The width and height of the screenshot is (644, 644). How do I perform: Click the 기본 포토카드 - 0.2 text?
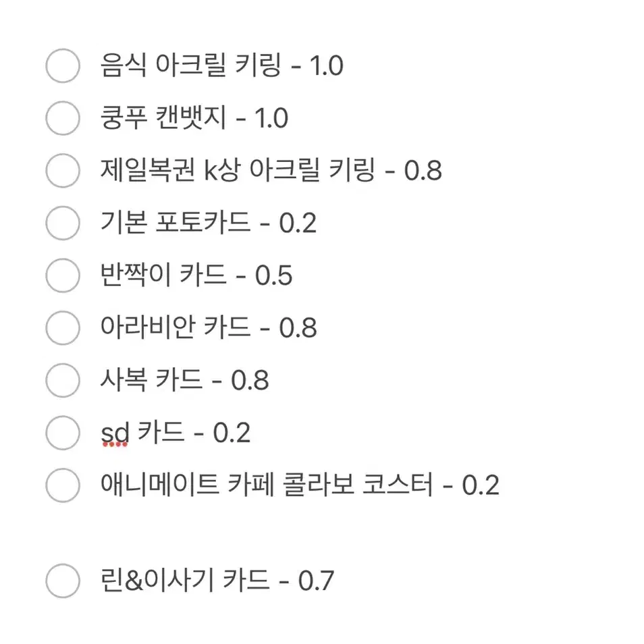[209, 223]
